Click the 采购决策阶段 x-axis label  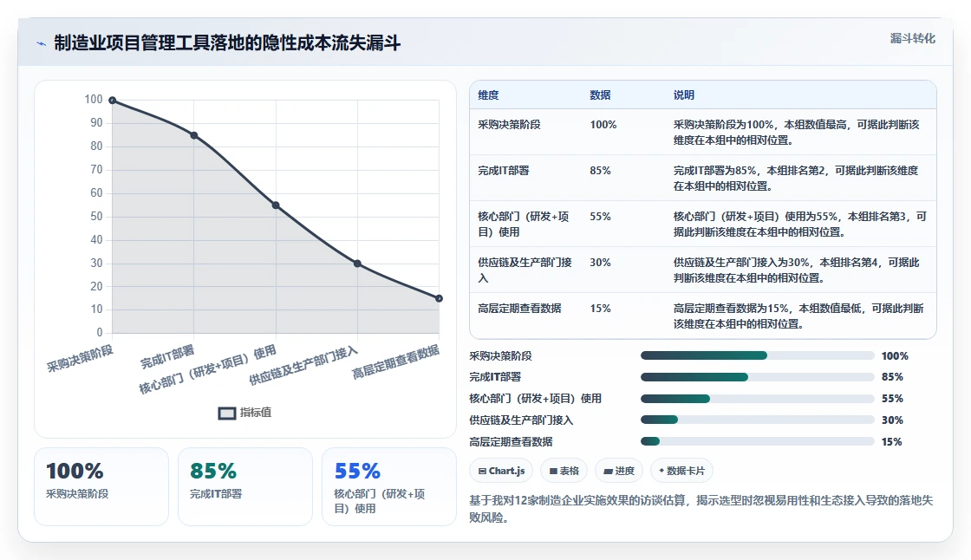point(80,359)
